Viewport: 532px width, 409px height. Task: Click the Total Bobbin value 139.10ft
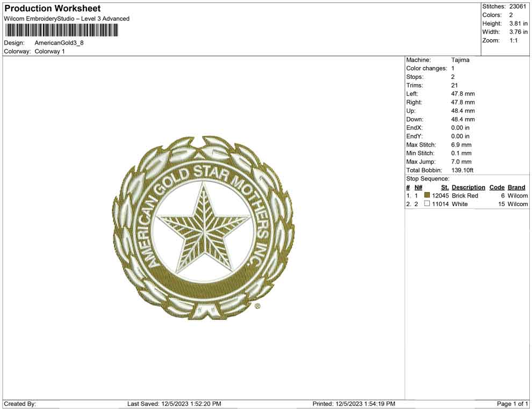point(462,170)
